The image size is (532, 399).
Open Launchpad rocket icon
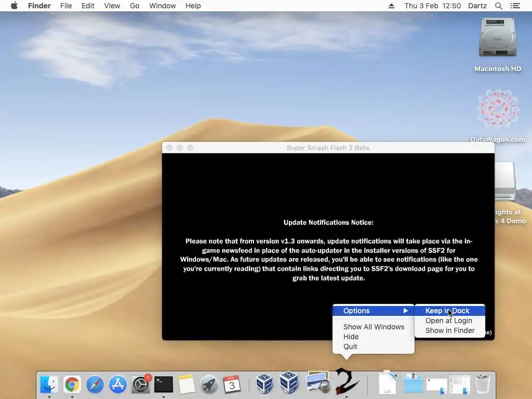coord(209,384)
